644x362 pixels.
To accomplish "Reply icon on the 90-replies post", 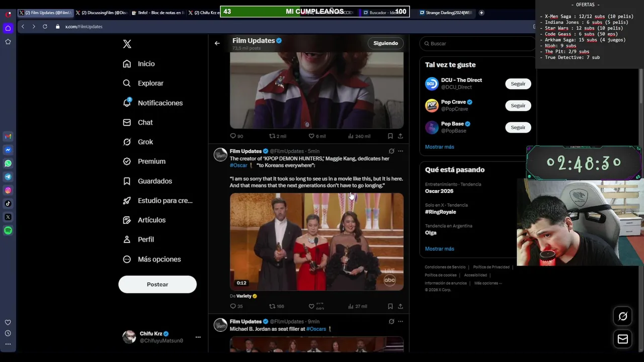I will click(x=233, y=136).
